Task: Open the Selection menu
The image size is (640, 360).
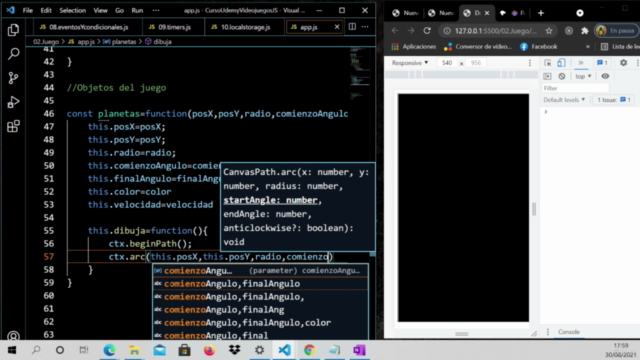Action: 73,10
